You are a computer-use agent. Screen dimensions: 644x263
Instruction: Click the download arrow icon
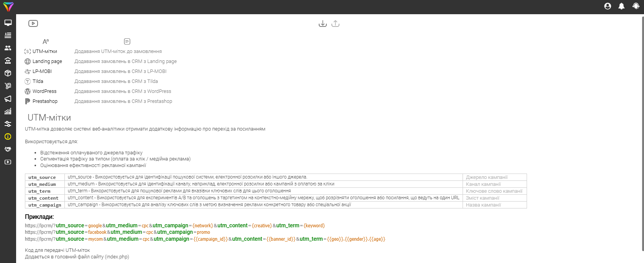(x=323, y=24)
